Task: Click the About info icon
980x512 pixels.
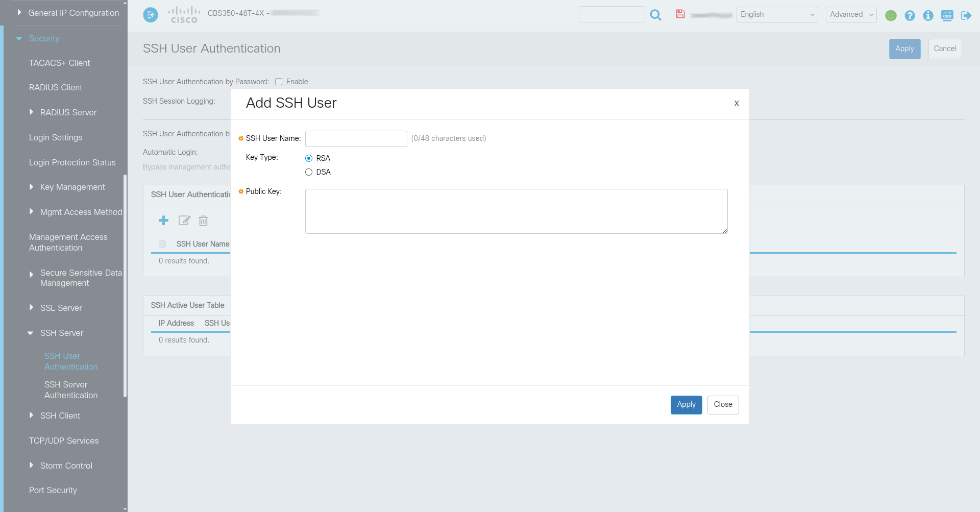Action: (x=928, y=15)
